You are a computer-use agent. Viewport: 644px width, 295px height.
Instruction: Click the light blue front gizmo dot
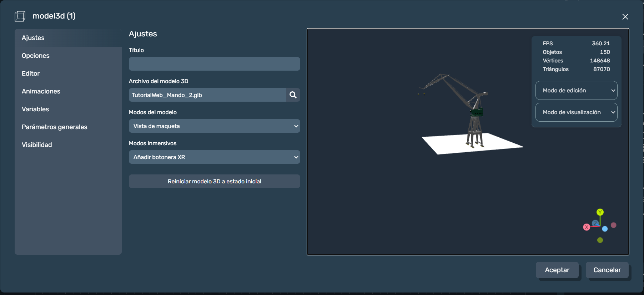click(x=605, y=229)
